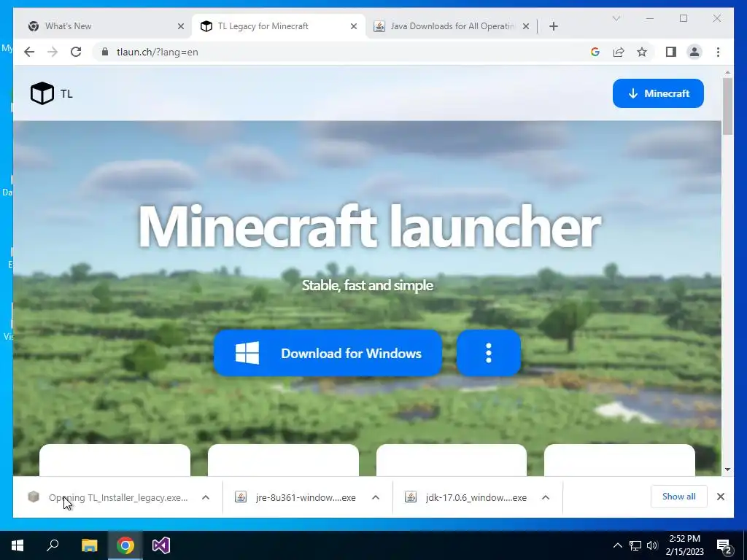
Task: Click the network tray icon
Action: (x=635, y=545)
